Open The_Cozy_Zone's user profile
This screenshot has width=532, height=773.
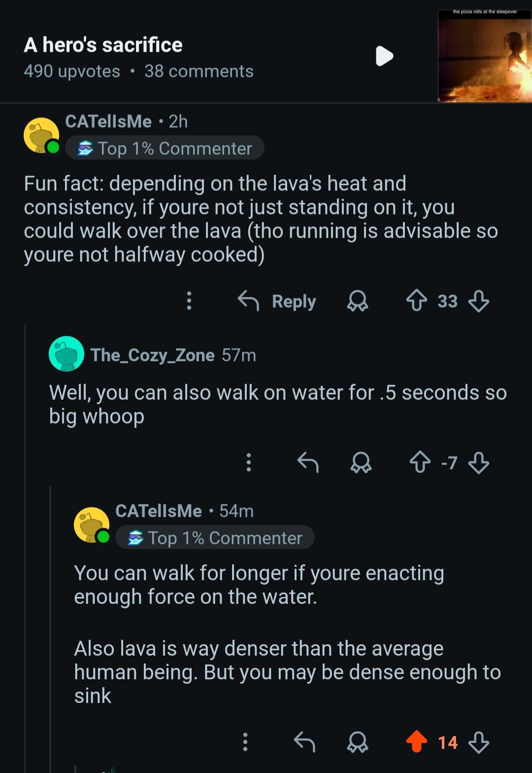pos(152,355)
